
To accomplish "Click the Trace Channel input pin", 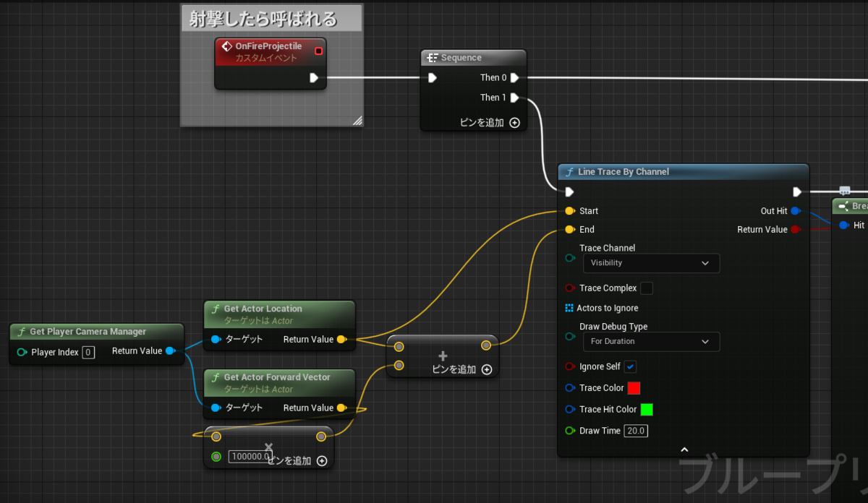I will (570, 257).
